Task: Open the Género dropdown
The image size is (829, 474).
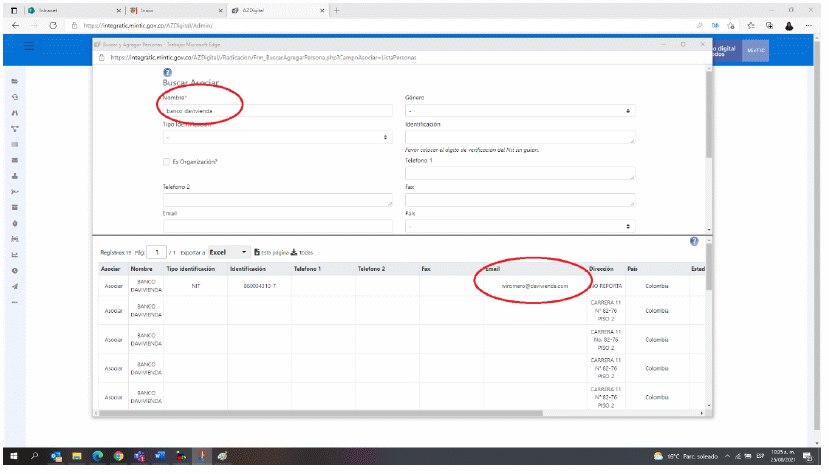Action: tap(520, 110)
